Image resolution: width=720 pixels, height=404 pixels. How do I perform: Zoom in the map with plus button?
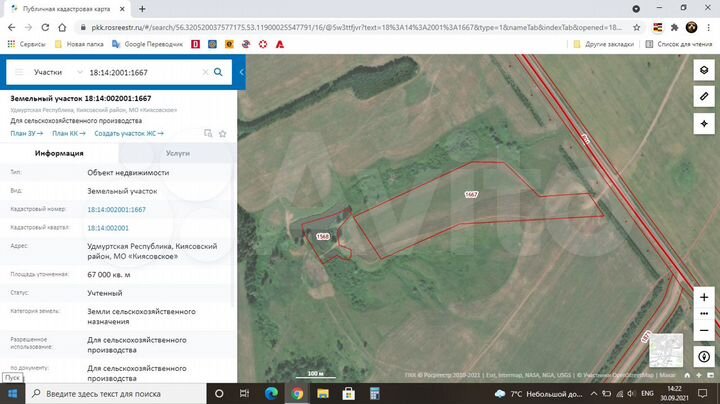[x=704, y=297]
